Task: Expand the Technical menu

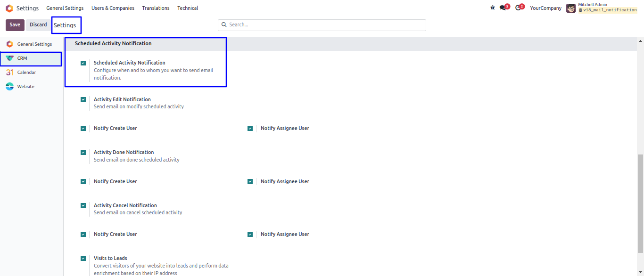Action: pyautogui.click(x=188, y=8)
